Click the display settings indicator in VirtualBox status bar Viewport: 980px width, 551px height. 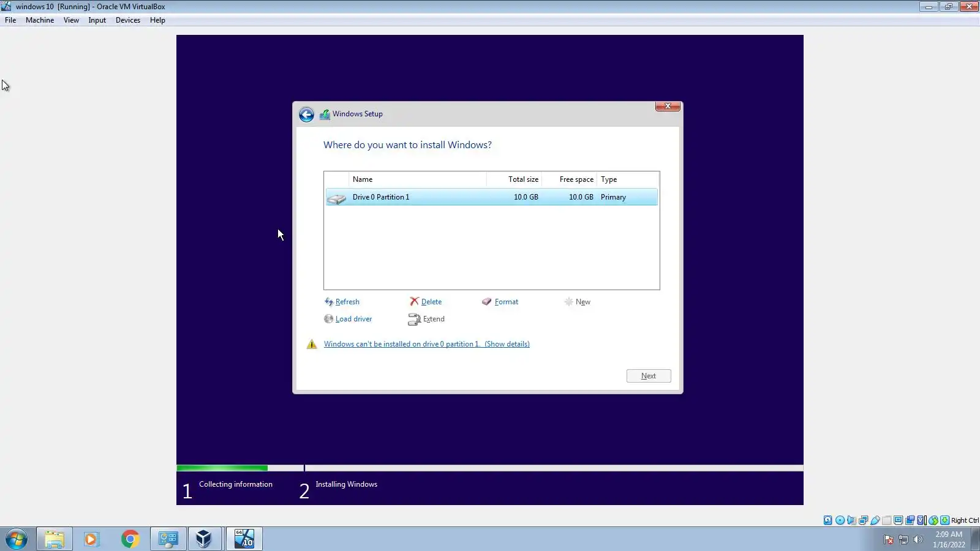[x=898, y=520]
